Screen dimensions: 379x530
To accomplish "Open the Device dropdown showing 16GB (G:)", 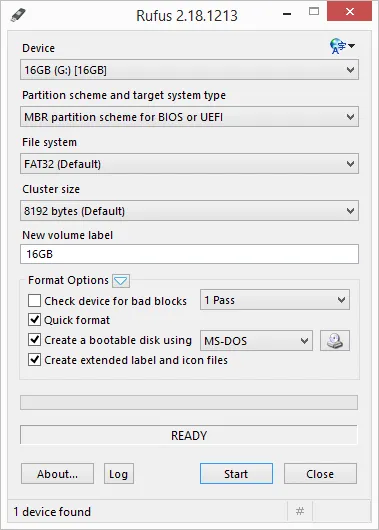I will [189, 70].
